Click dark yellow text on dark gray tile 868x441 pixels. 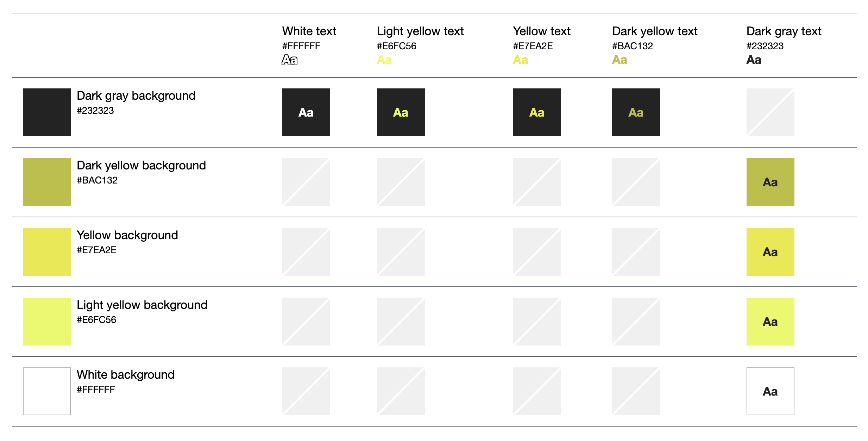point(636,112)
